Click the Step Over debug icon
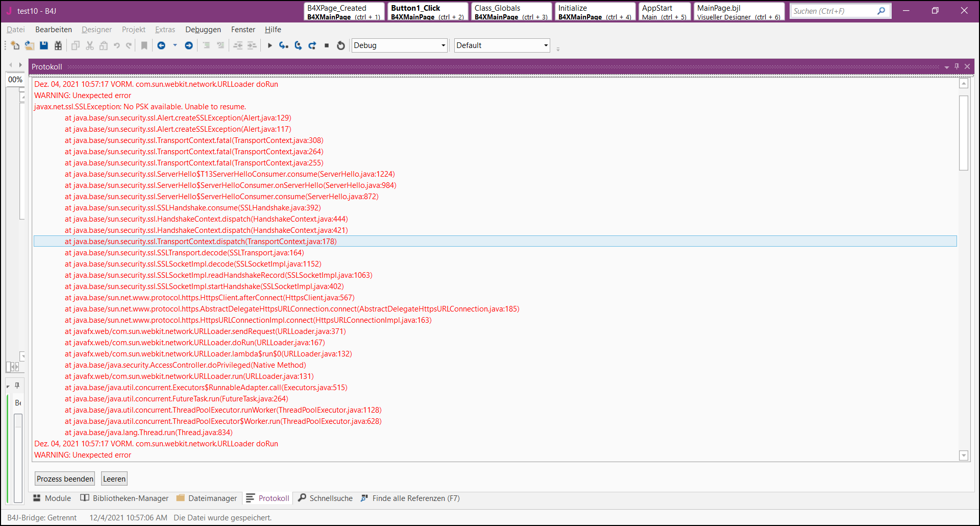The height and width of the screenshot is (526, 980). coord(298,45)
